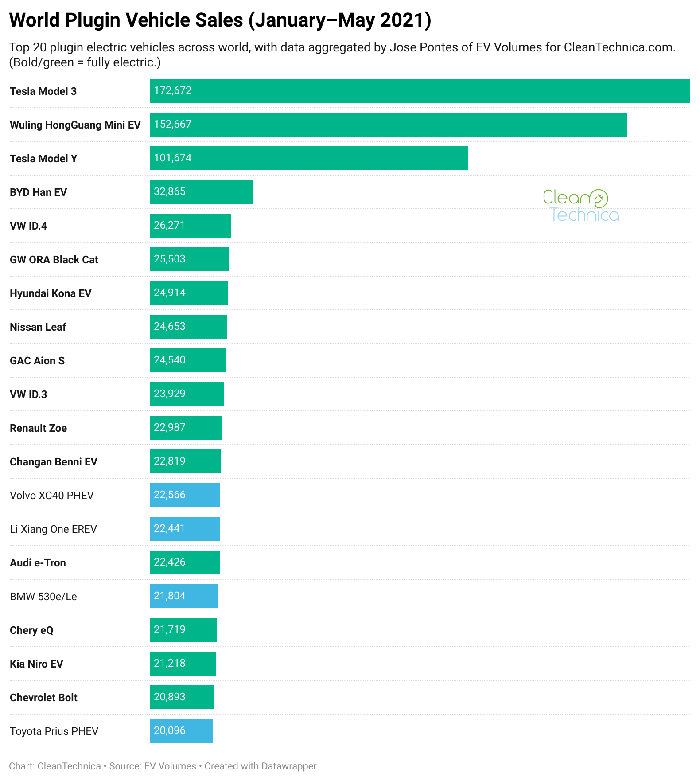Image resolution: width=700 pixels, height=781 pixels.
Task: Select the Li Xiang One EREV bar
Action: pos(184,529)
